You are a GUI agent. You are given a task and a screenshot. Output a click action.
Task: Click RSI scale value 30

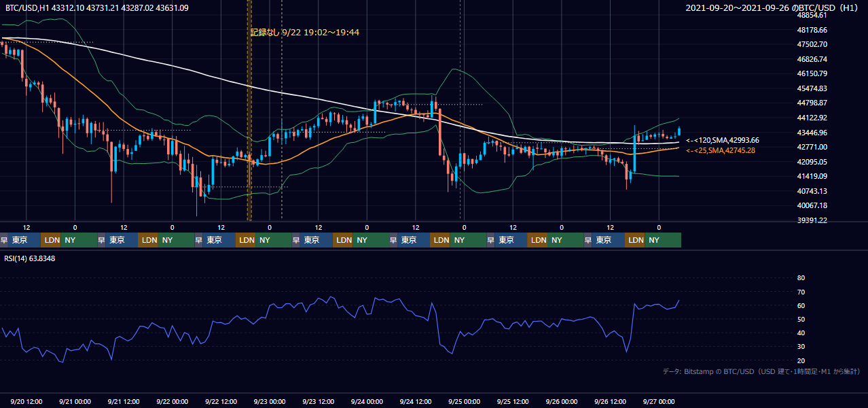tap(801, 347)
